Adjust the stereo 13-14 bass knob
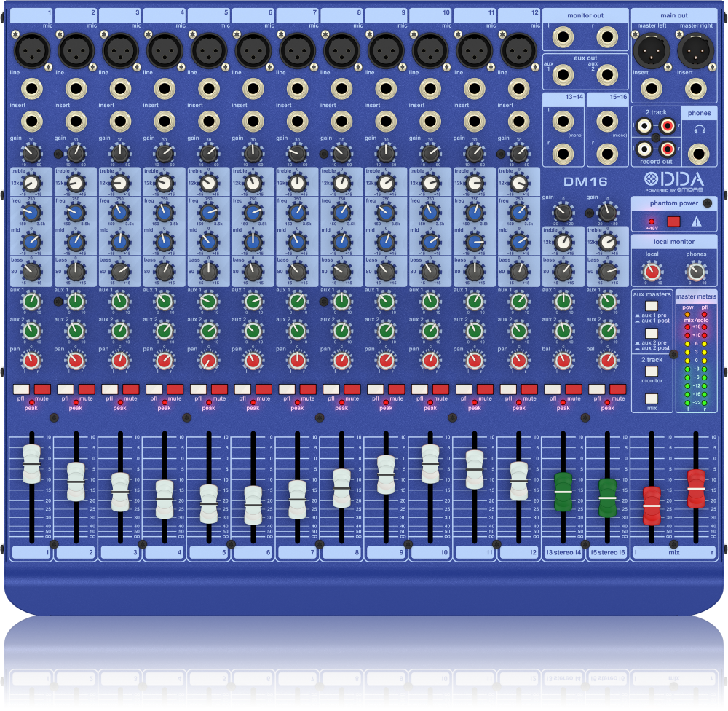This screenshot has height=711, width=728. [563, 272]
